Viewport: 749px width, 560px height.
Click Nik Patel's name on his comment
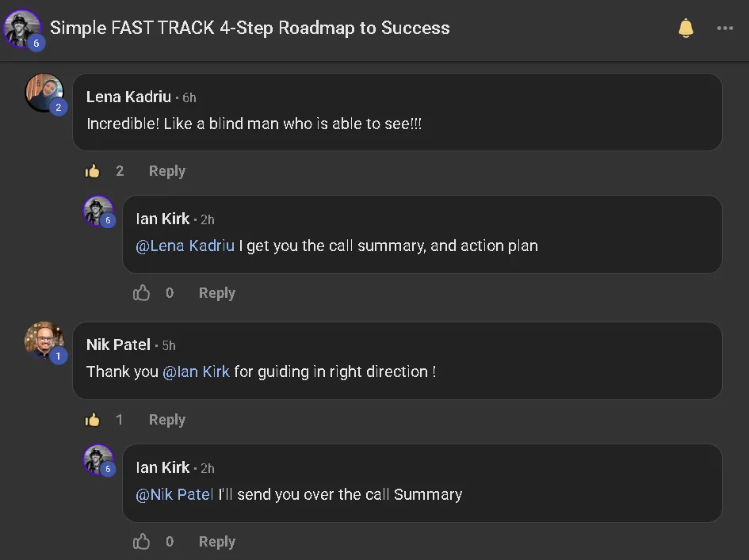pyautogui.click(x=118, y=345)
